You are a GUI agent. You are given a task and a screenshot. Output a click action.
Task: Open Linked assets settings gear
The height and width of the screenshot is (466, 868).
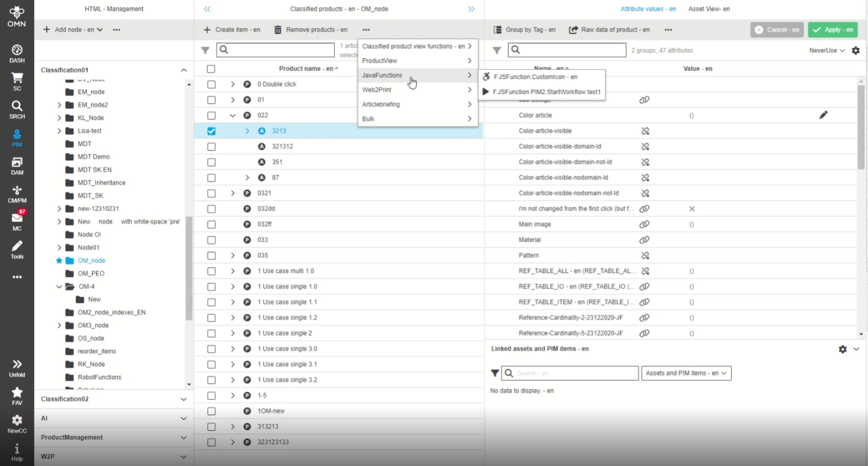click(843, 349)
